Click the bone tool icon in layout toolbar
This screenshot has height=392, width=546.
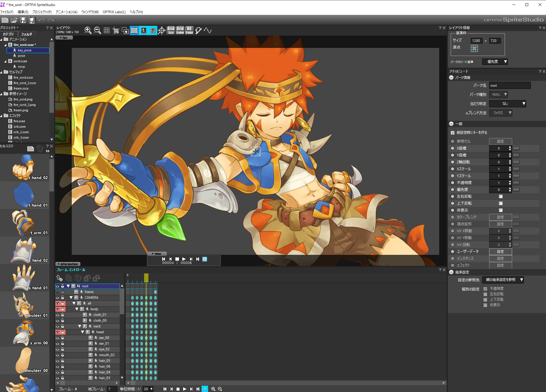click(198, 30)
